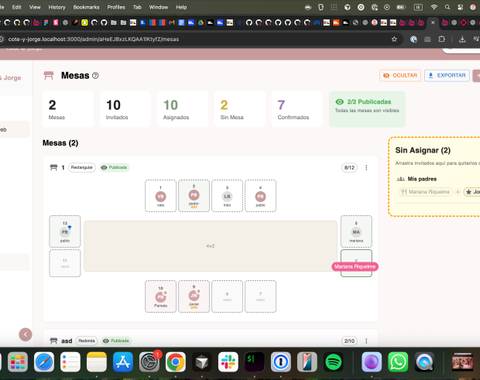The height and width of the screenshot is (380, 480).
Task: Click the table icon beside table 1
Action: click(x=53, y=167)
